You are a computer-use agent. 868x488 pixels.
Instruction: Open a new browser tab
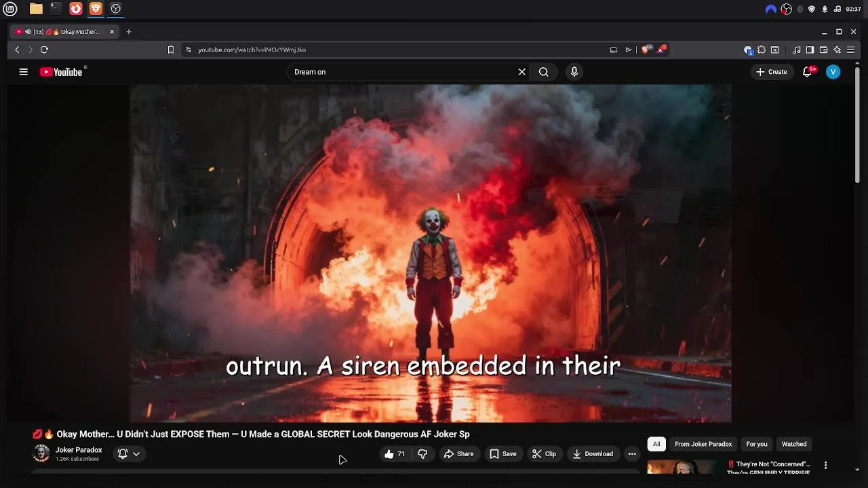[x=129, y=32]
